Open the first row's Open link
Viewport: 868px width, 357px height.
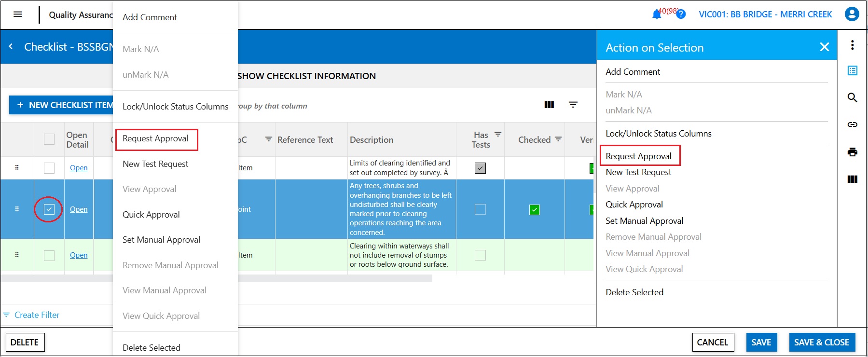pyautogui.click(x=79, y=168)
